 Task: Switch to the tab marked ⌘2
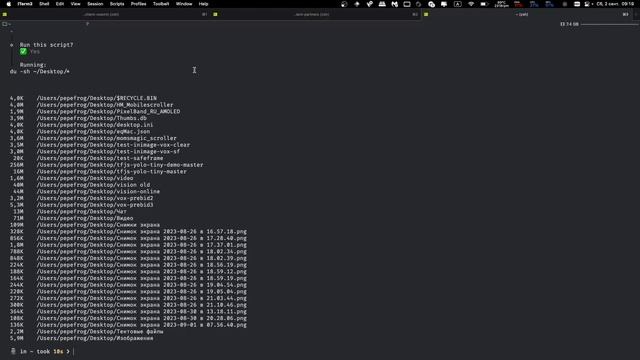(x=316, y=14)
